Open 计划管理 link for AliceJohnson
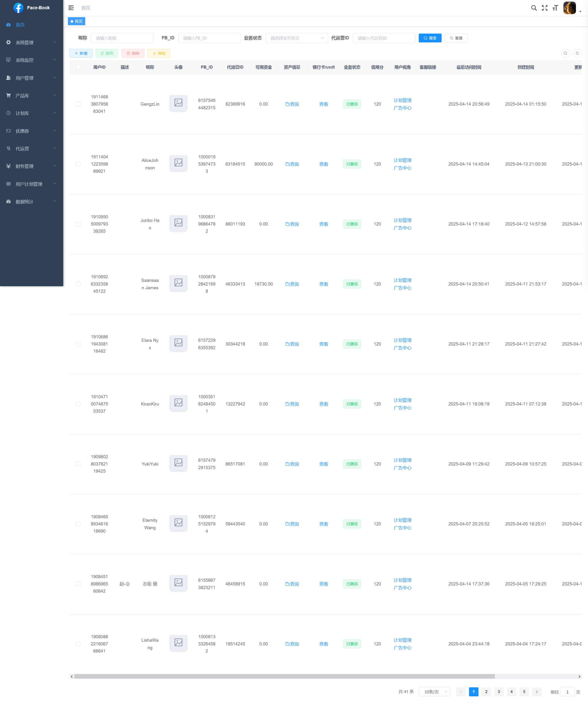Image resolution: width=588 pixels, height=701 pixels. coord(402,160)
